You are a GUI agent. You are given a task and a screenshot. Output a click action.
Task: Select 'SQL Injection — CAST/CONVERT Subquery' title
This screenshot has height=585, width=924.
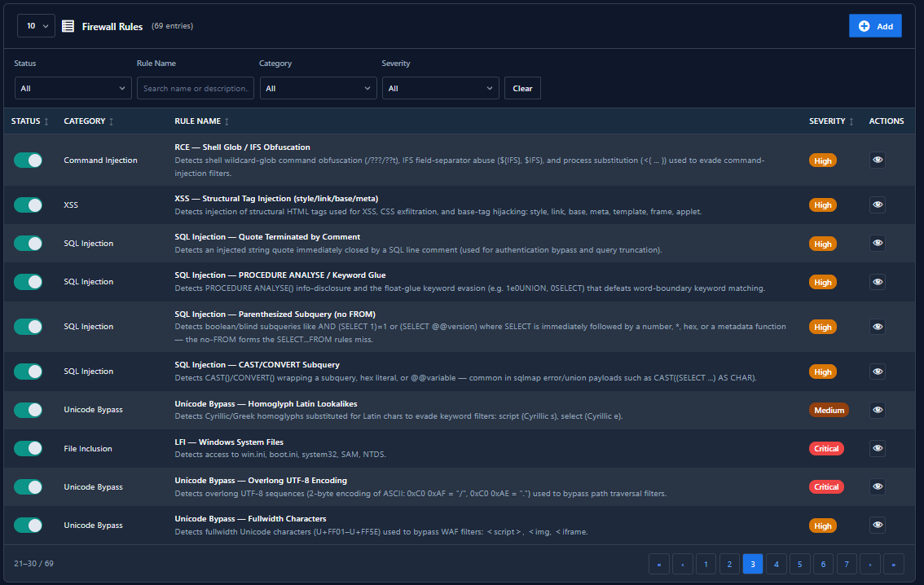pyautogui.click(x=257, y=365)
